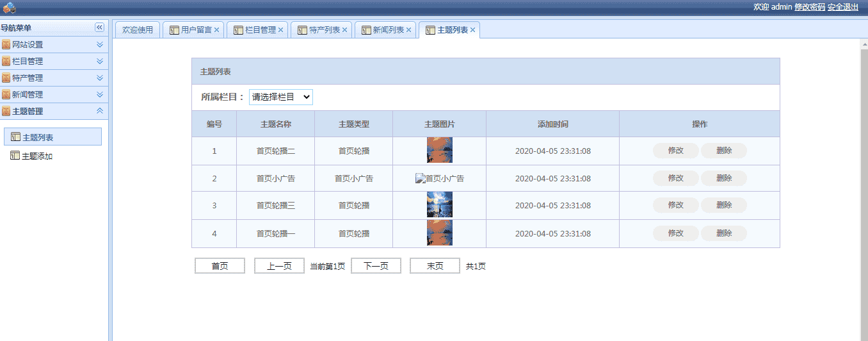Expand the 栏目管理 section chevron
The image size is (868, 341).
coord(99,62)
